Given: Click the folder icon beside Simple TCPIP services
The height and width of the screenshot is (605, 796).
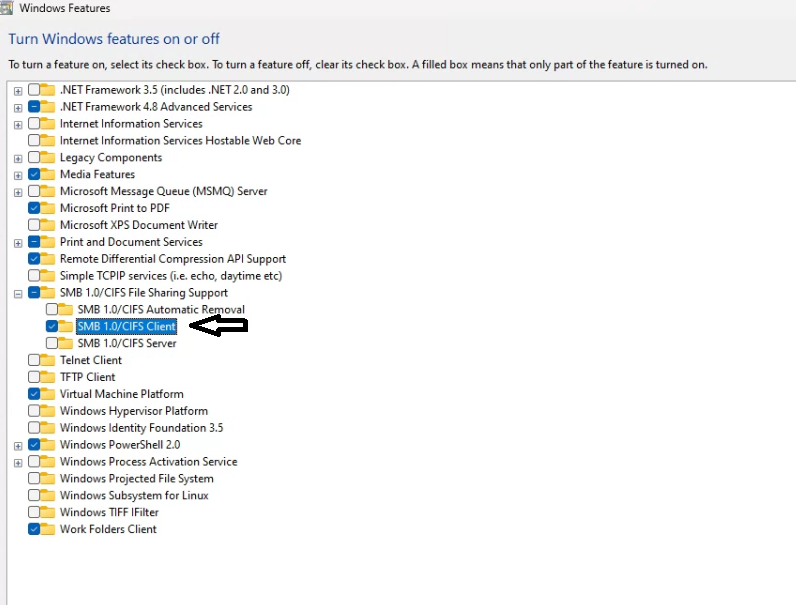Looking at the screenshot, I should (x=48, y=276).
